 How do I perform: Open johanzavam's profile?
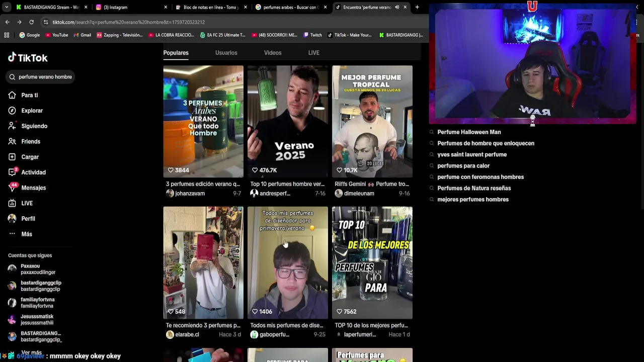185,194
